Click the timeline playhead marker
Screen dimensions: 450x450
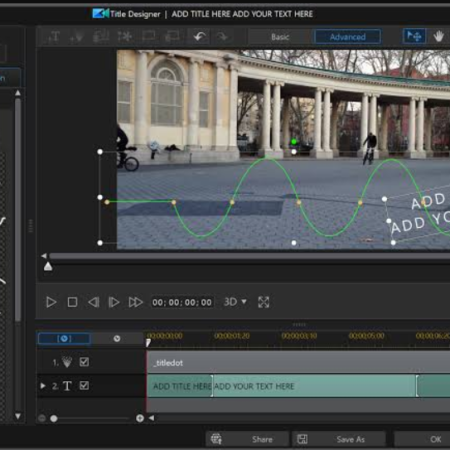pyautogui.click(x=148, y=342)
